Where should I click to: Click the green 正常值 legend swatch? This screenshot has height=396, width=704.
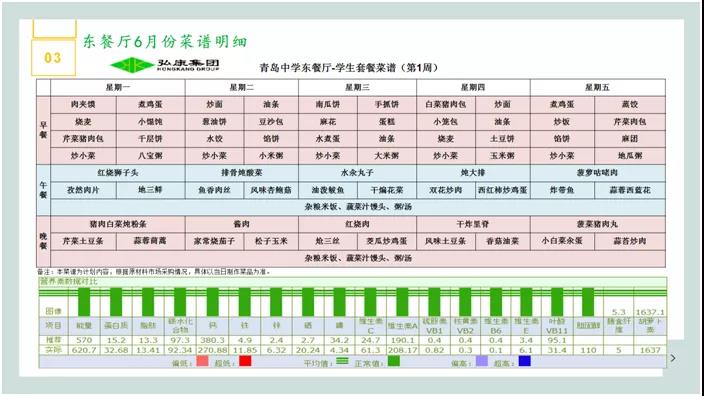[394, 361]
